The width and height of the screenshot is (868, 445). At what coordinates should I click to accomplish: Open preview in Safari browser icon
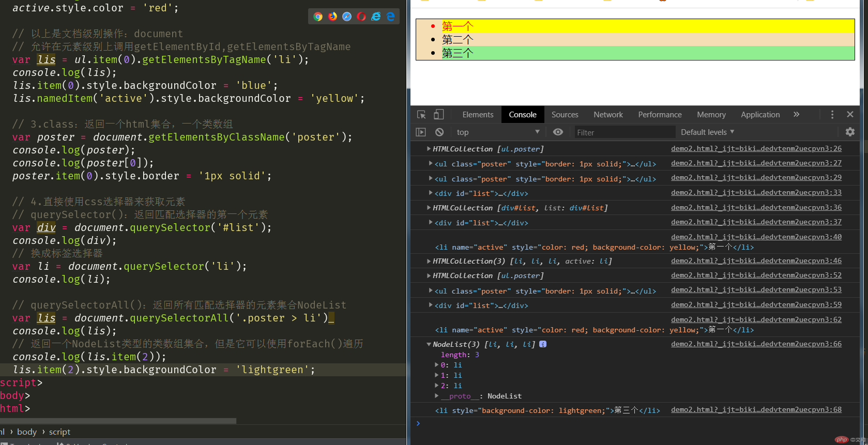tap(347, 17)
